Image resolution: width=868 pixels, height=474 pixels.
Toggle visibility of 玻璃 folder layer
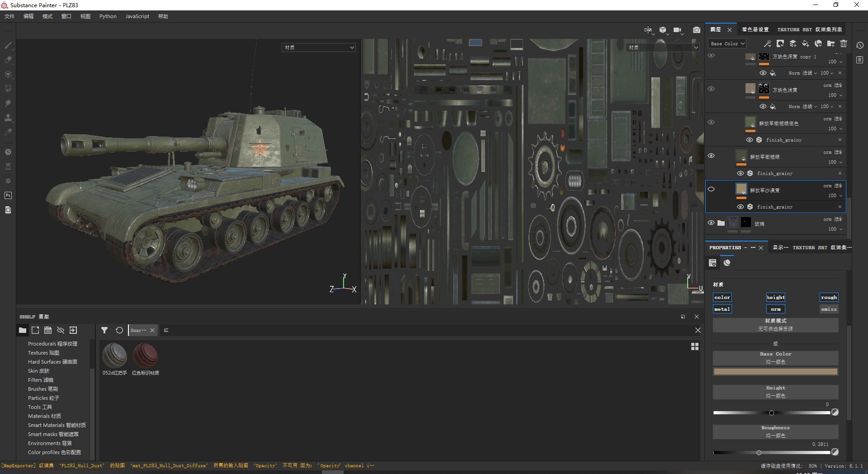(711, 223)
